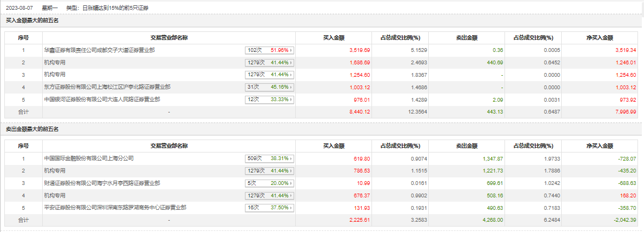Click 交易营业部名称 header in sell table
The height and width of the screenshot is (232, 644).
169,146
